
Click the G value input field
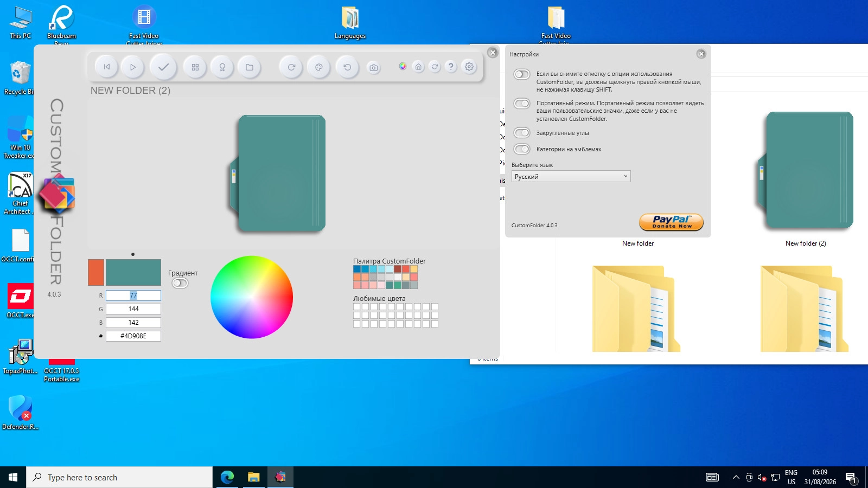pyautogui.click(x=133, y=309)
